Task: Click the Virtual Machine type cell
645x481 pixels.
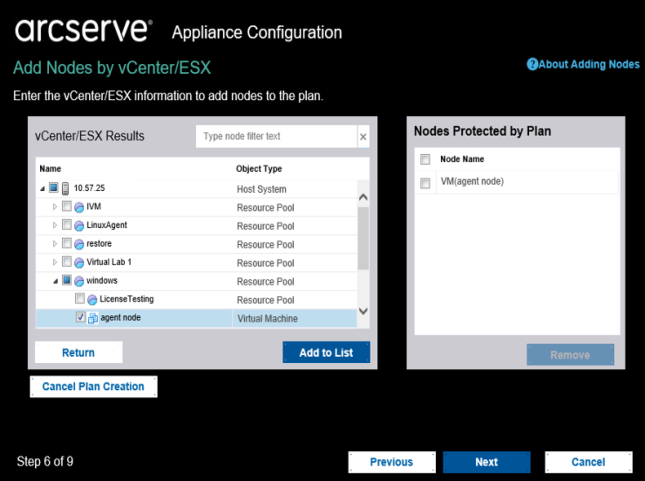Action: coord(267,318)
